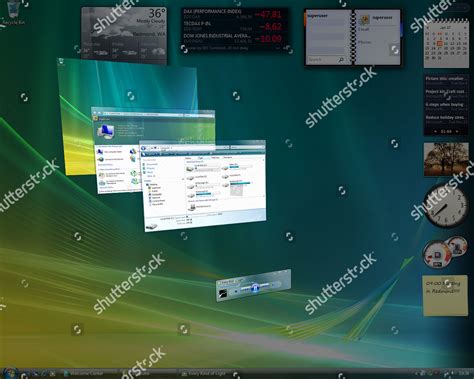Click Back button in Computer explorer window
The width and height of the screenshot is (474, 379).
pos(144,148)
